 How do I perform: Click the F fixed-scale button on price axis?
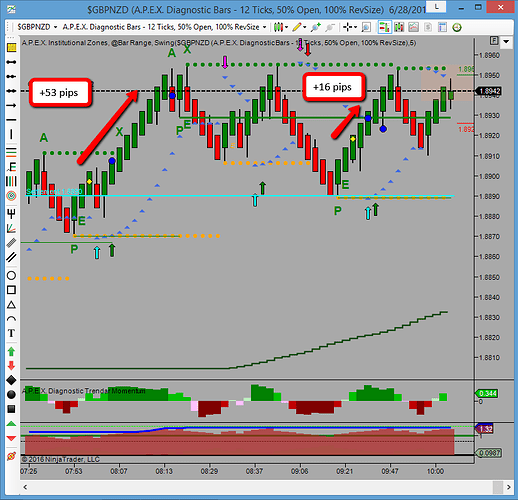[494, 41]
